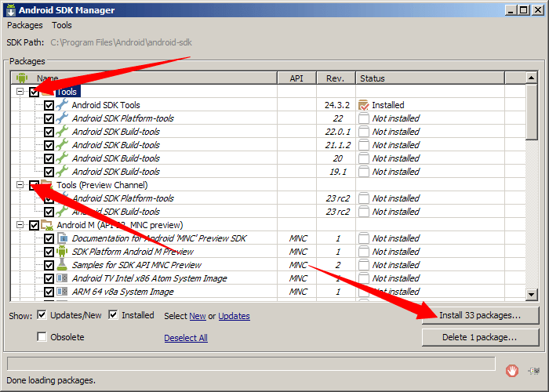Click the wrench icon of Platform-tools rev 22

click(x=62, y=118)
